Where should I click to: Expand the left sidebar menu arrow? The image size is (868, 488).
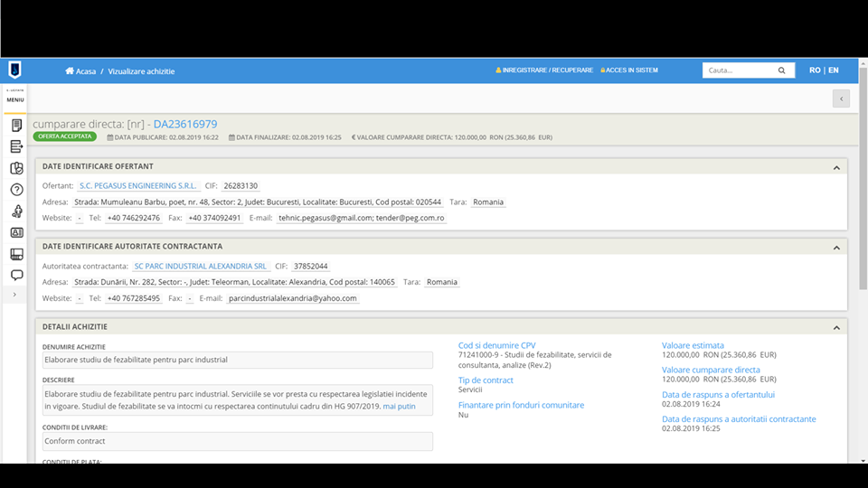[14, 295]
